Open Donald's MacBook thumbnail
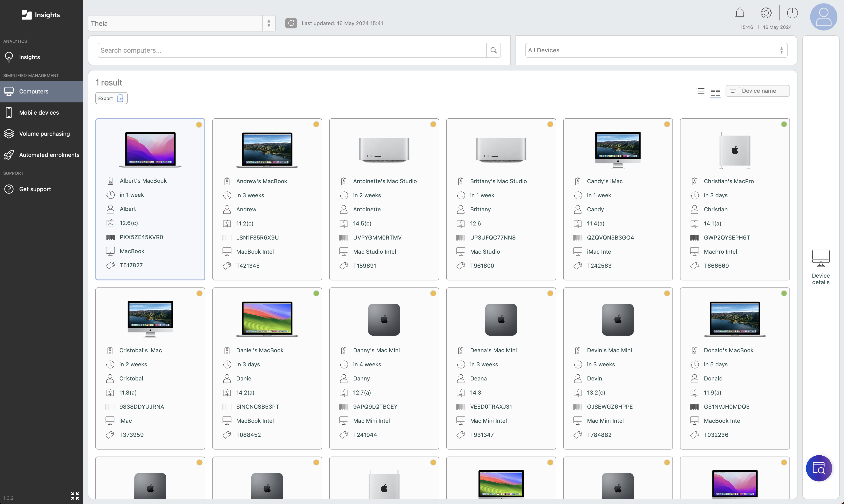The width and height of the screenshot is (844, 504). pos(735,319)
